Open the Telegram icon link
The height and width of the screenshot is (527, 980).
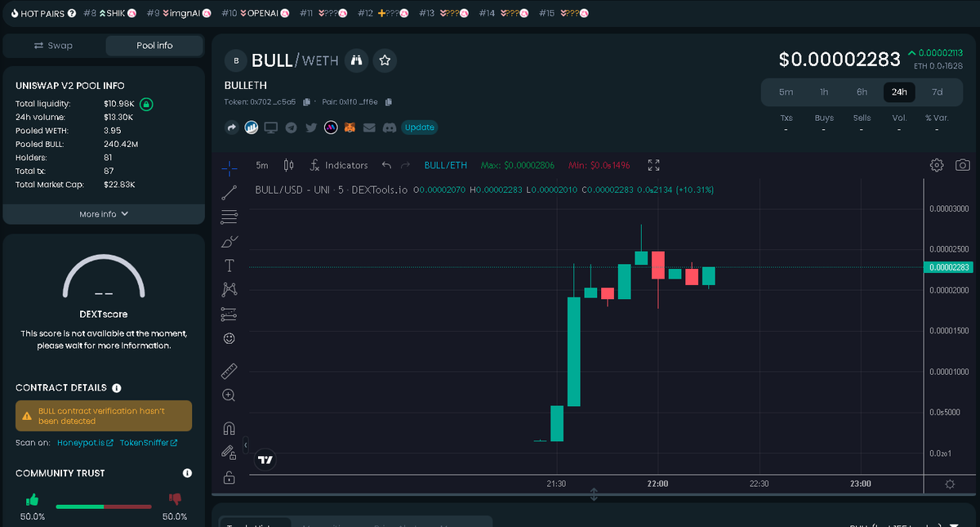point(291,127)
